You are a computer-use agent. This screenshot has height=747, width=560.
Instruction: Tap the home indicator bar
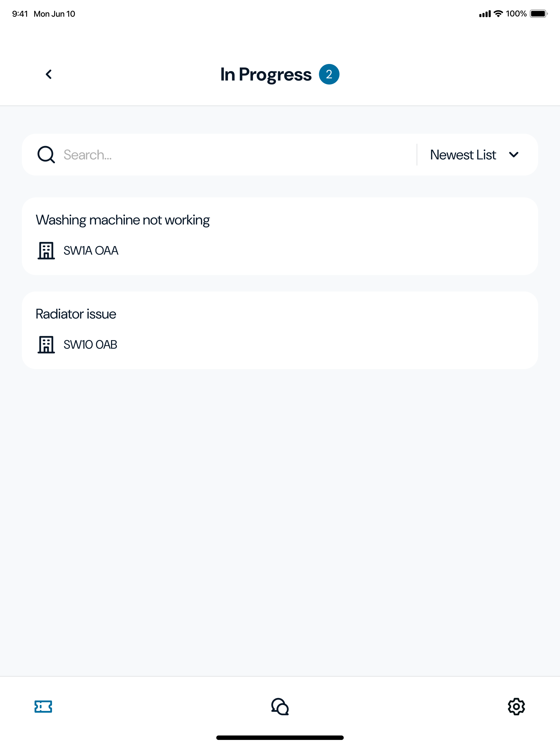(x=280, y=737)
